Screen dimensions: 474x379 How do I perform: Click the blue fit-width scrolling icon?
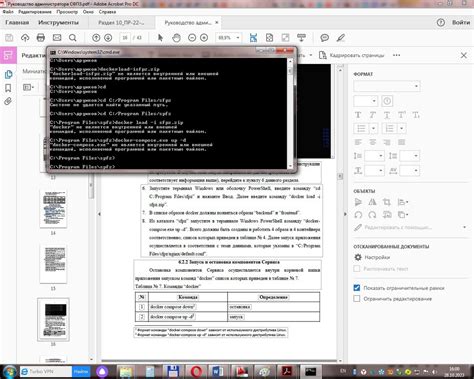[x=253, y=38]
